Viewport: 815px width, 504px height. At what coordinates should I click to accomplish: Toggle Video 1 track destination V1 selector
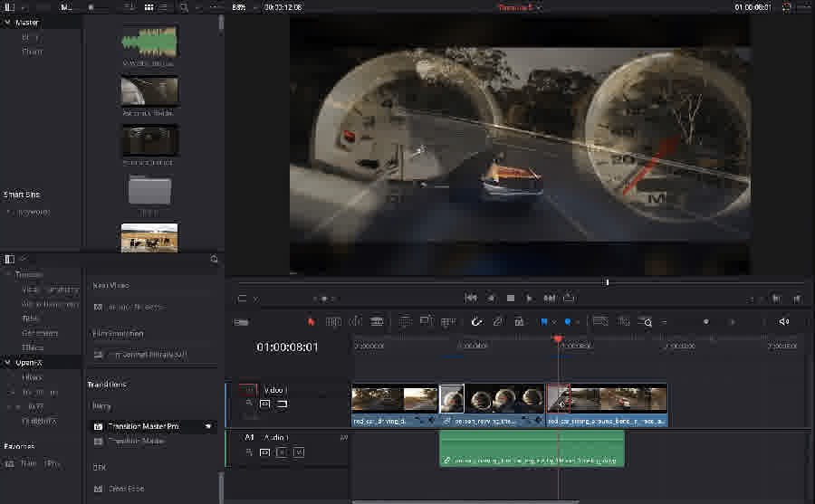point(248,389)
